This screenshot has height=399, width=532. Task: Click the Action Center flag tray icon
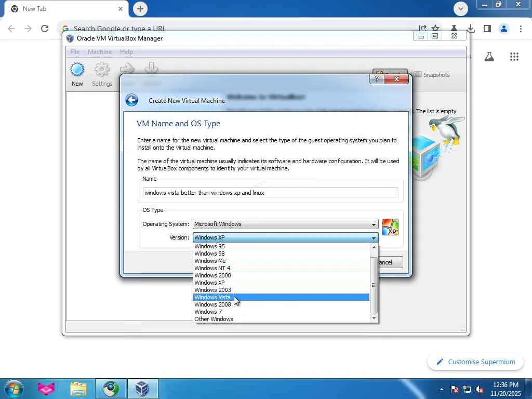click(455, 389)
